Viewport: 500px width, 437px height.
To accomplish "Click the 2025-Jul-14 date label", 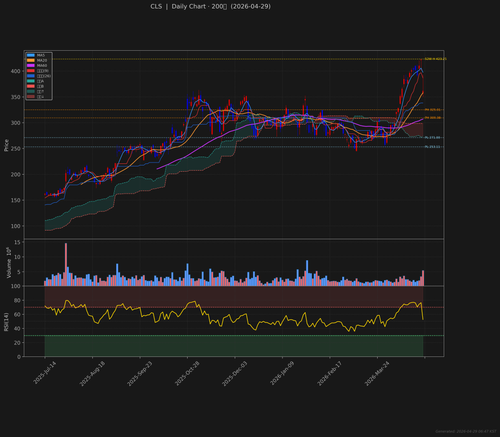I will pos(45,372).
